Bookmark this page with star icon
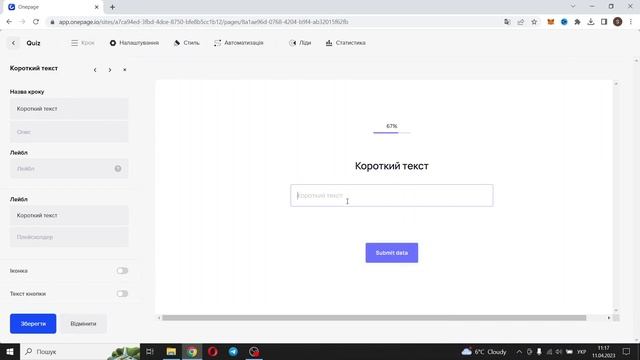 534,22
